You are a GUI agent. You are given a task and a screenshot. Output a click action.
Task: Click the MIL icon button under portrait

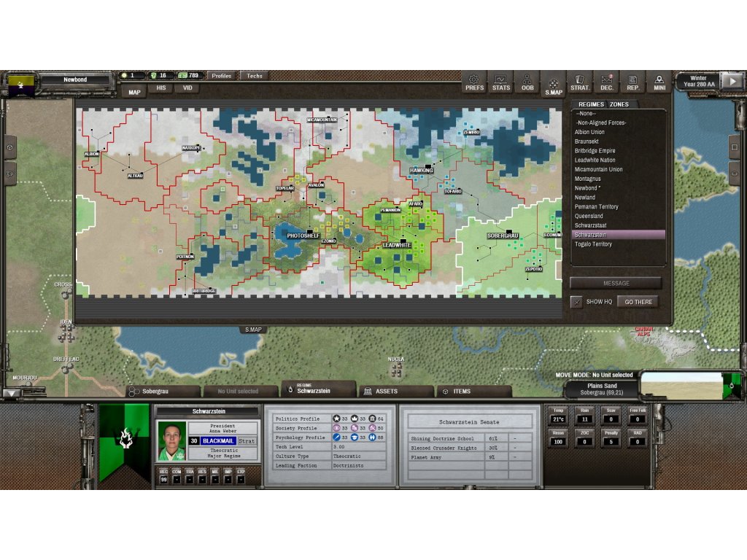click(215, 477)
